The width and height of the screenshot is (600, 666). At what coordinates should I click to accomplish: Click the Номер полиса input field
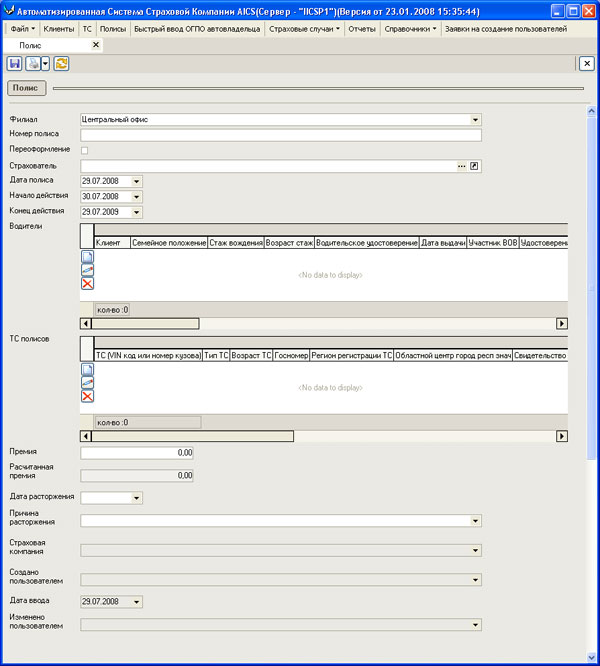point(280,135)
